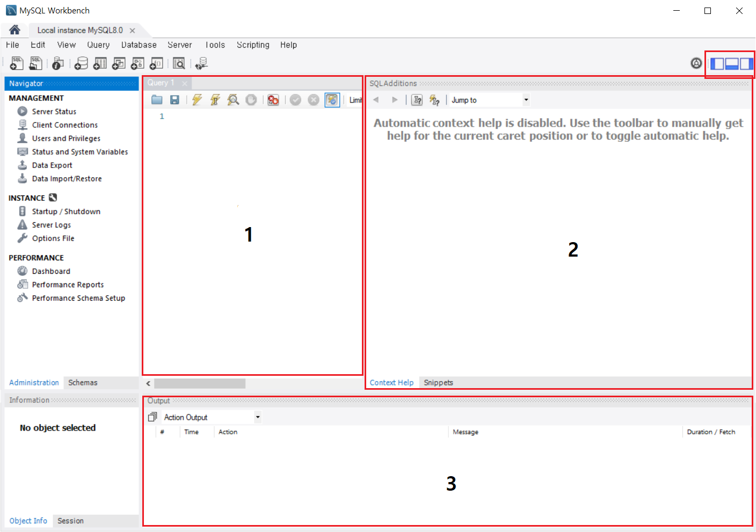Toggle stop-on-error execution setting
This screenshot has height=532, width=756.
click(273, 100)
